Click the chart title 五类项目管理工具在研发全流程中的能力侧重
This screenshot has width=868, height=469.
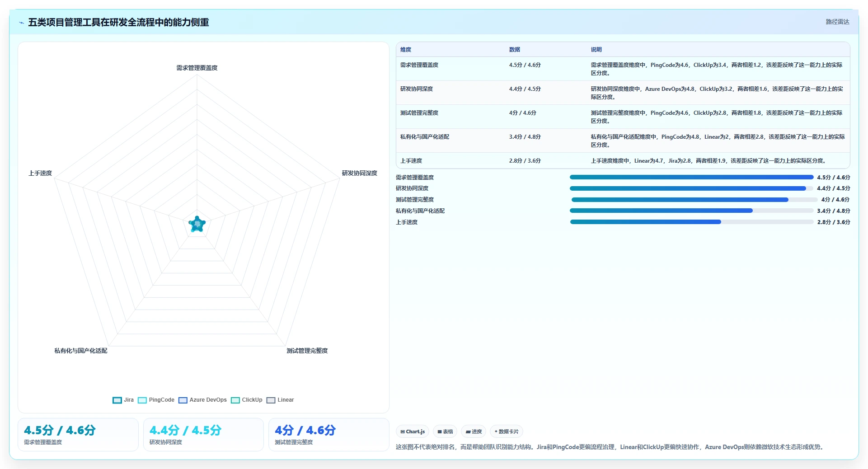tap(119, 23)
